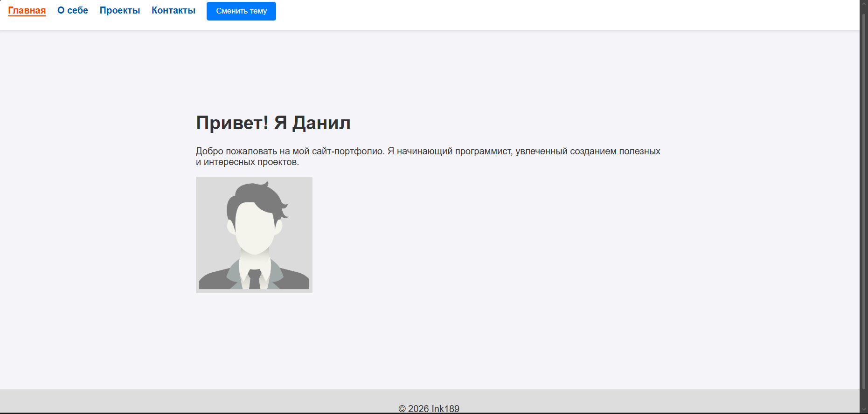Toggle site theme via Сменить тему

[x=241, y=11]
